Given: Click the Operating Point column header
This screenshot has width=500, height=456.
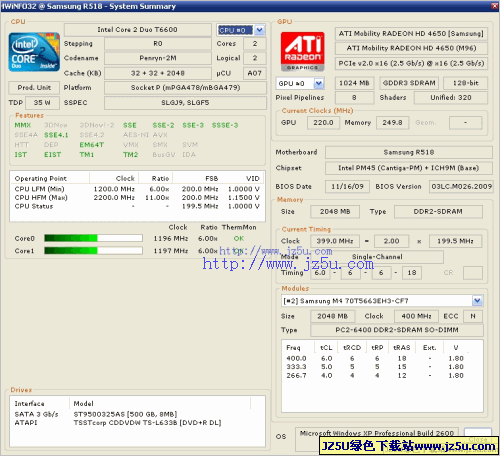Looking at the screenshot, I should 50,178.
